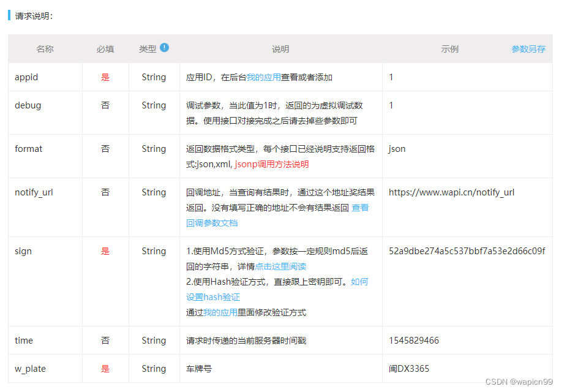Click String type in the time row
Viewport: 562px width, 392px height.
point(154,341)
